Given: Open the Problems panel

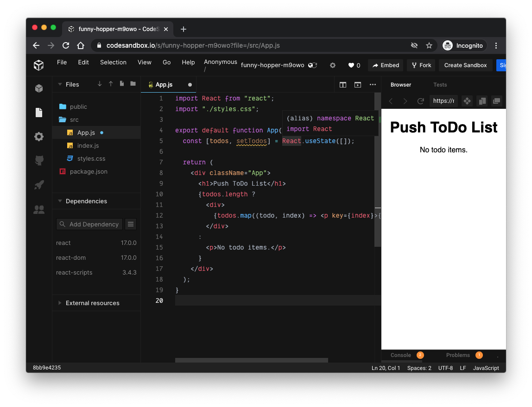Looking at the screenshot, I should pyautogui.click(x=464, y=355).
